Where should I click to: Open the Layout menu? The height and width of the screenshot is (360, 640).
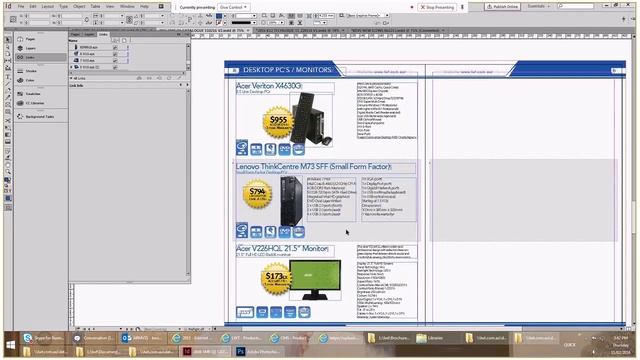pos(48,7)
